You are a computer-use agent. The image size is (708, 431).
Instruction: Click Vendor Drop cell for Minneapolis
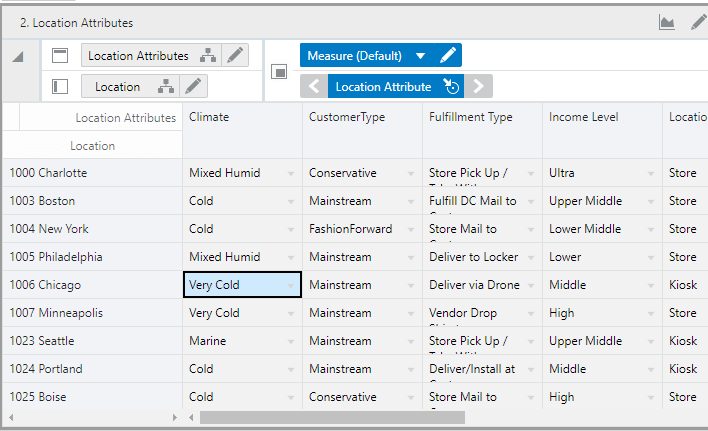[482, 313]
